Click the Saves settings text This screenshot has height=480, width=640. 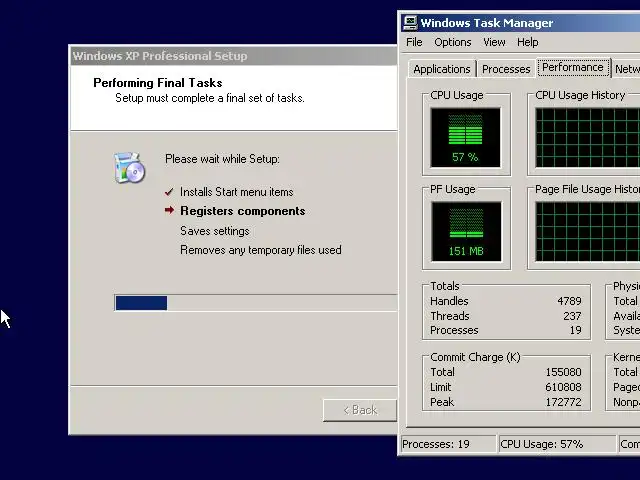pyautogui.click(x=215, y=231)
